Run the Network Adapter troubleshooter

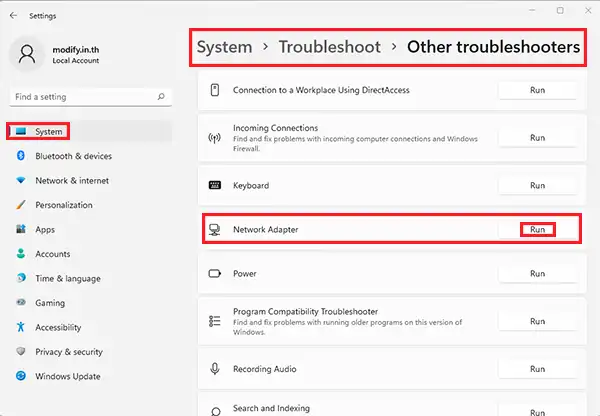point(537,230)
